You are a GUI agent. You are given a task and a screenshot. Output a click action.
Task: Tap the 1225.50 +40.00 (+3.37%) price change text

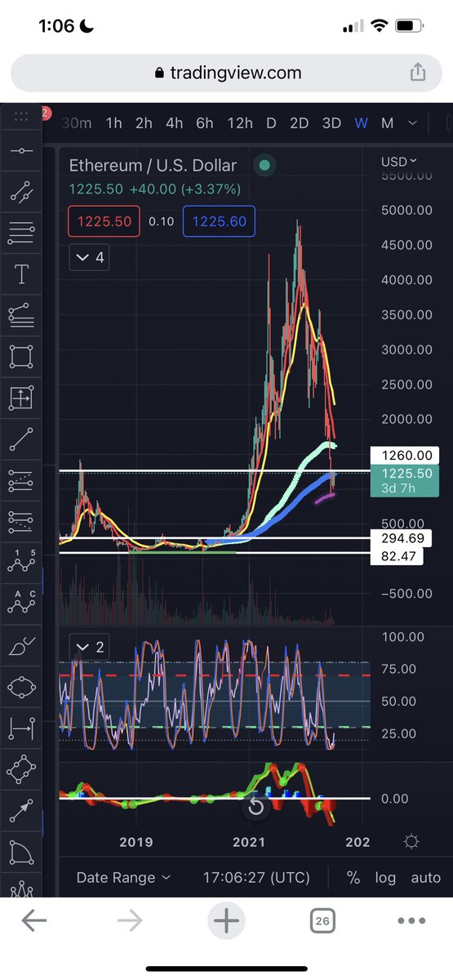(x=154, y=189)
